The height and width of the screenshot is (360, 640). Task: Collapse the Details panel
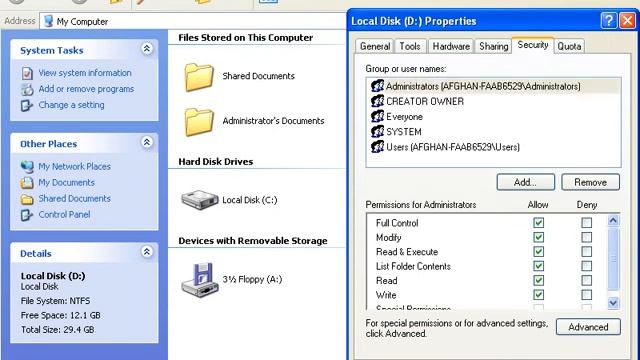(x=147, y=251)
